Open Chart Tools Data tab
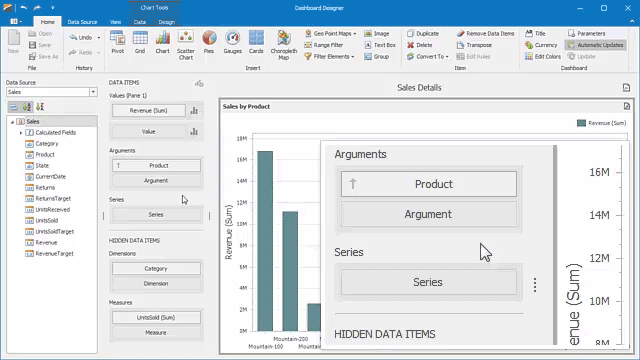 click(140, 22)
